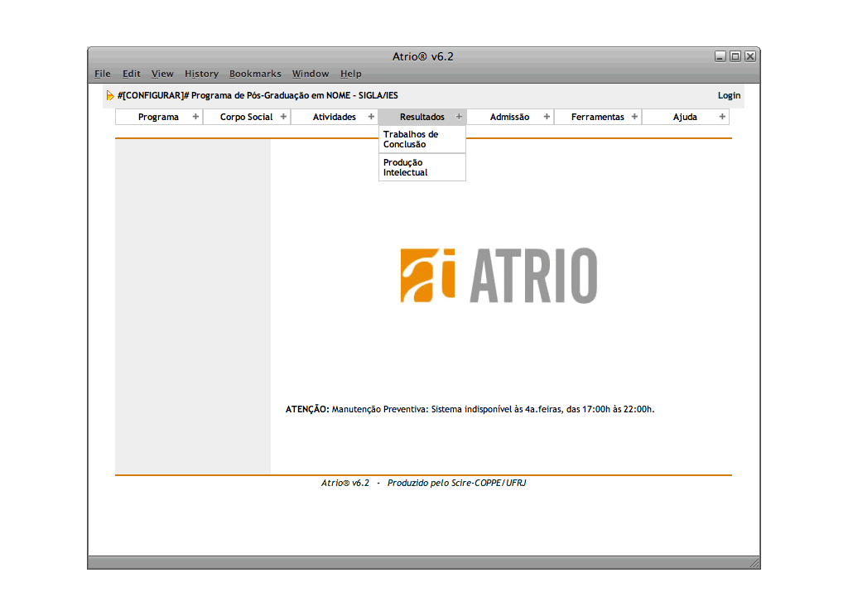Screen dimensions: 848x616
Task: Open the File menu
Action: tap(102, 74)
